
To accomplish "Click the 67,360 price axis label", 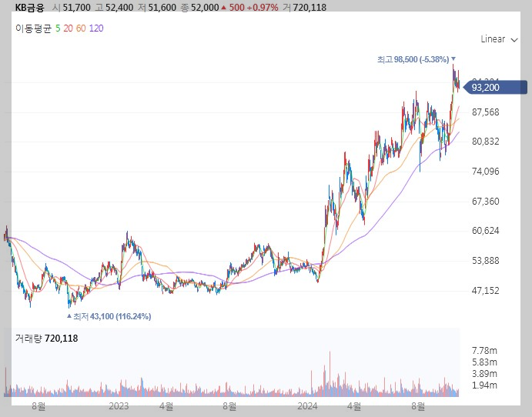I will (486, 202).
